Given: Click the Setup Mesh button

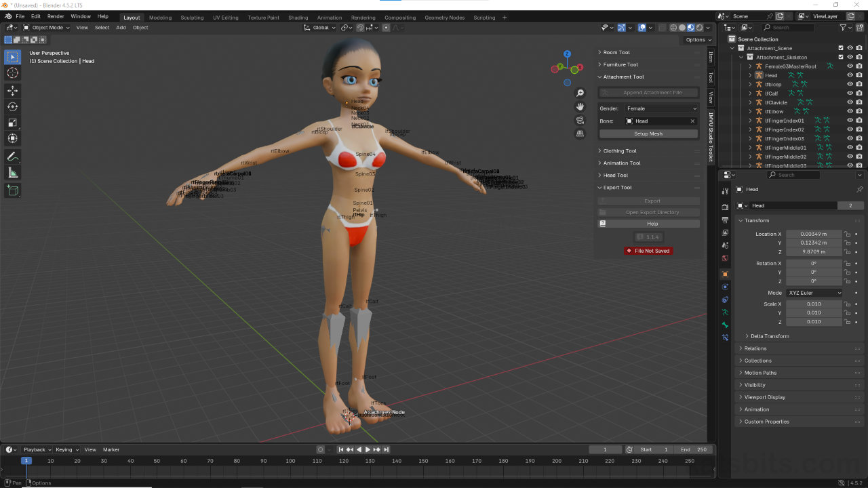Looking at the screenshot, I should 648,134.
